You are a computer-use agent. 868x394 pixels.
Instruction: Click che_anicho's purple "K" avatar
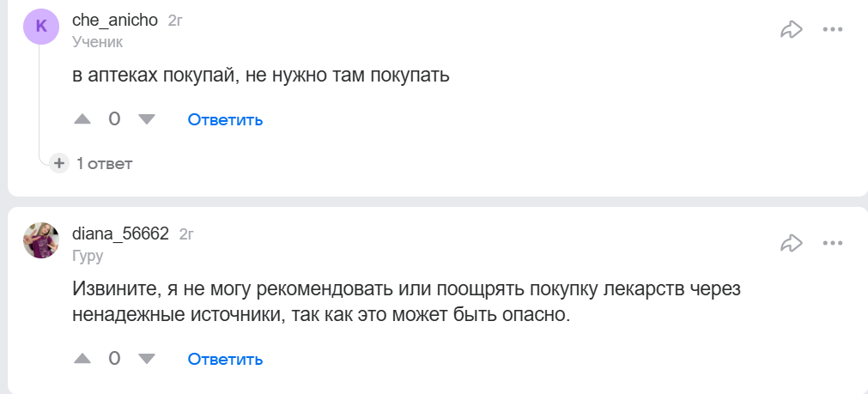coord(41,27)
